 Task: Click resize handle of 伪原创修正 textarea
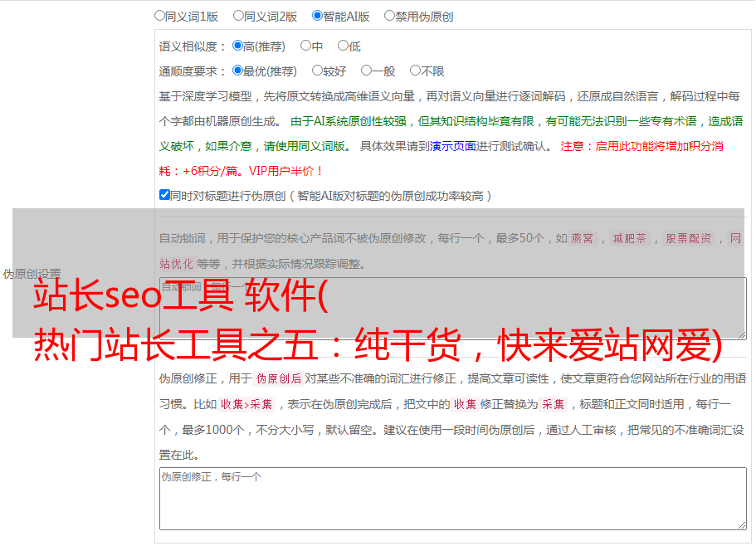[742, 525]
